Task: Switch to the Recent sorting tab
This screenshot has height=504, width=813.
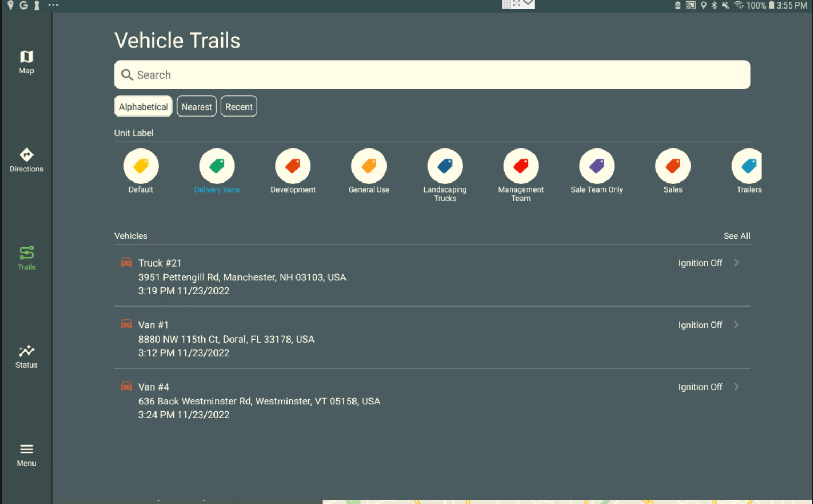Action: click(x=239, y=106)
